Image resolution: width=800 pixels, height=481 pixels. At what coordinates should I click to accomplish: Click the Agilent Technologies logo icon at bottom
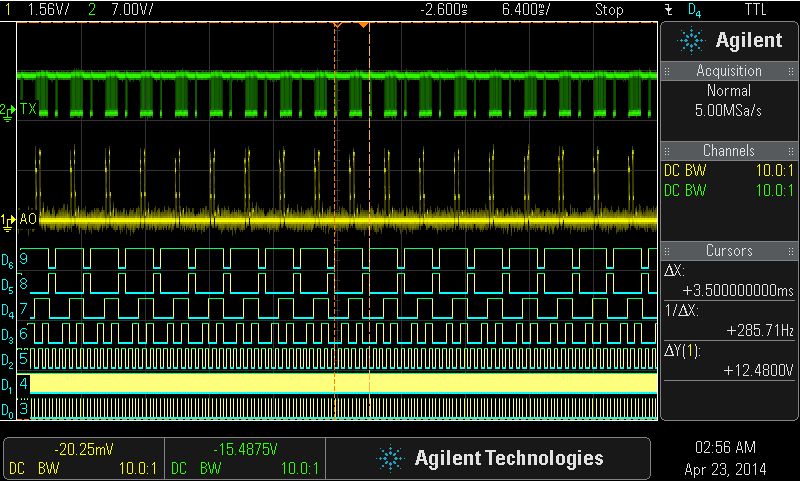(x=390, y=458)
